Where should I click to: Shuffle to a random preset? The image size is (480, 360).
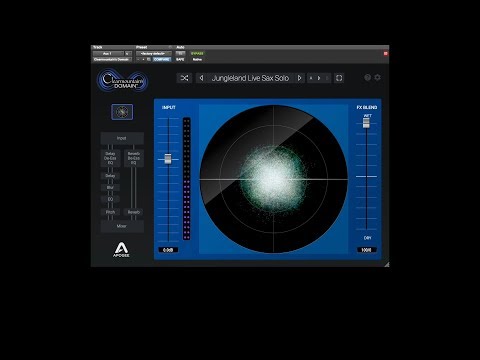[x=184, y=78]
